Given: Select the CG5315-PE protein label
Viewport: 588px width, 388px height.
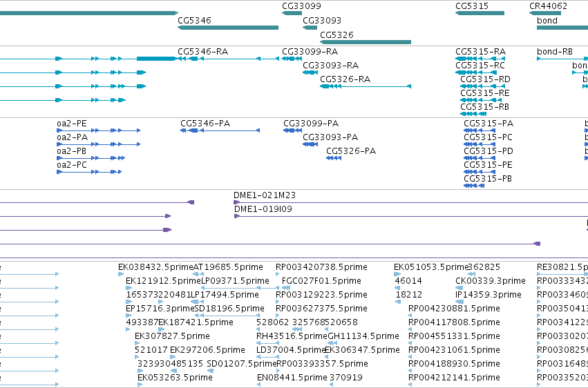Looking at the screenshot, I should [489, 165].
